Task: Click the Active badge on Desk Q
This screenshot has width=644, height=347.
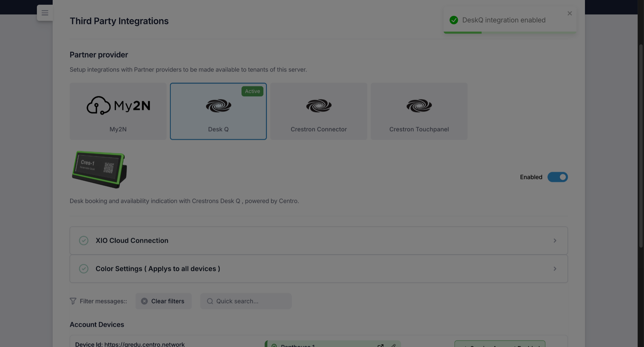Action: 252,91
